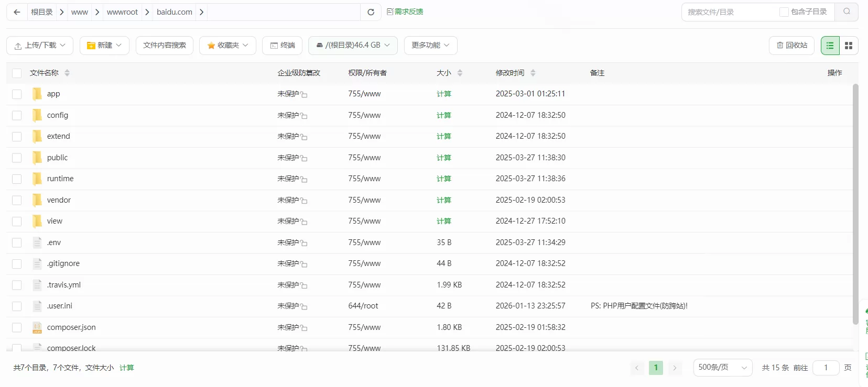Toggle tamper-proof lock for app row
Image resolution: width=868 pixels, height=387 pixels.
pos(304,94)
